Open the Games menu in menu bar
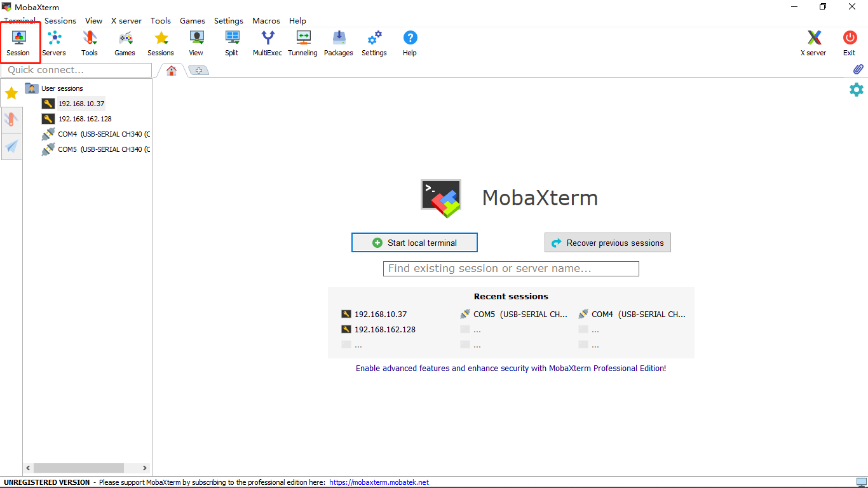Screen dimensions: 868x488 (193, 21)
